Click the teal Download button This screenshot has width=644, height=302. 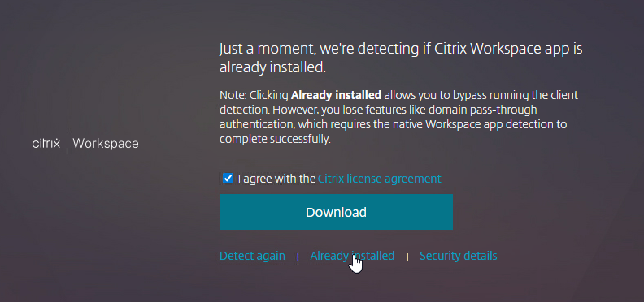coord(336,212)
